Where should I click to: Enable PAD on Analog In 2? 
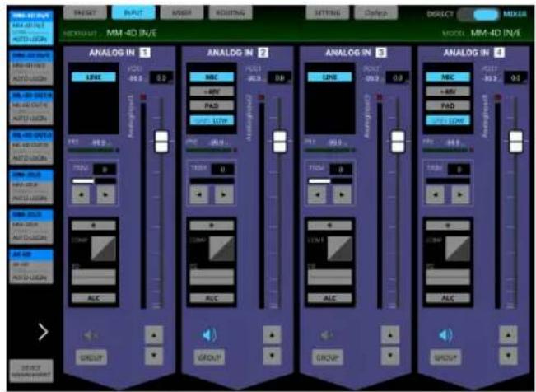pos(212,105)
